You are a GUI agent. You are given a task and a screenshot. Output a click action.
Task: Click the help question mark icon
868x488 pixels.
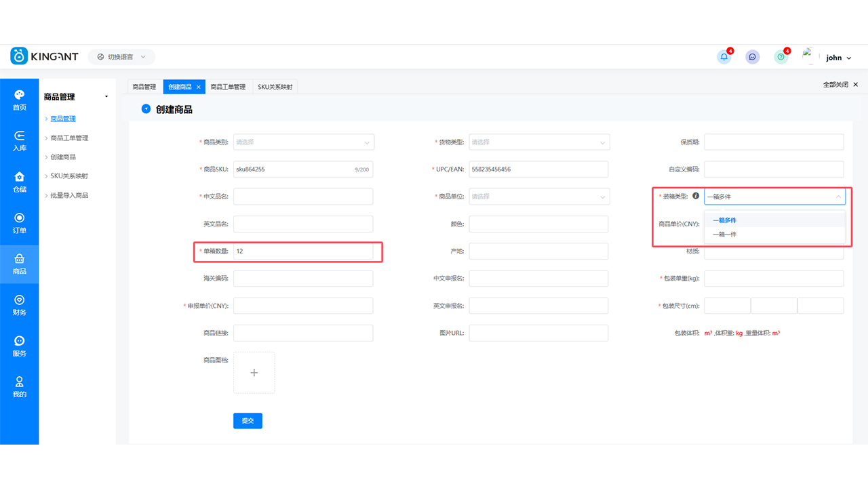tap(781, 57)
